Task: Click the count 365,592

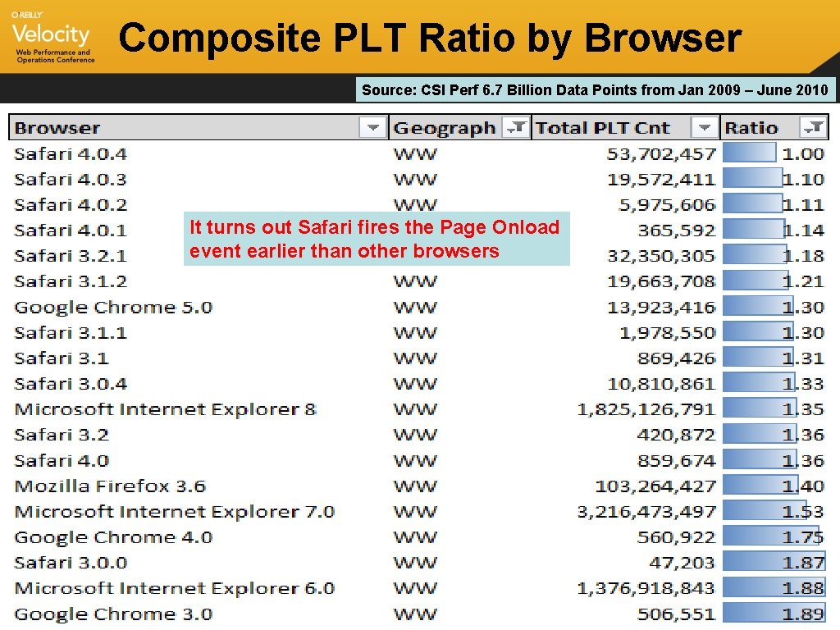Action: click(677, 231)
